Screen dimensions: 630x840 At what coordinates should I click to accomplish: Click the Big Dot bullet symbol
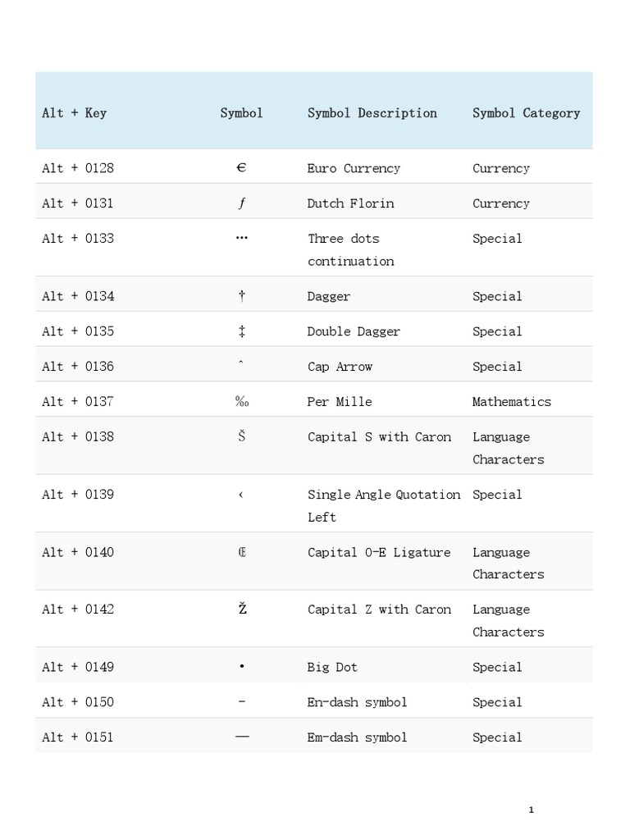pyautogui.click(x=241, y=667)
